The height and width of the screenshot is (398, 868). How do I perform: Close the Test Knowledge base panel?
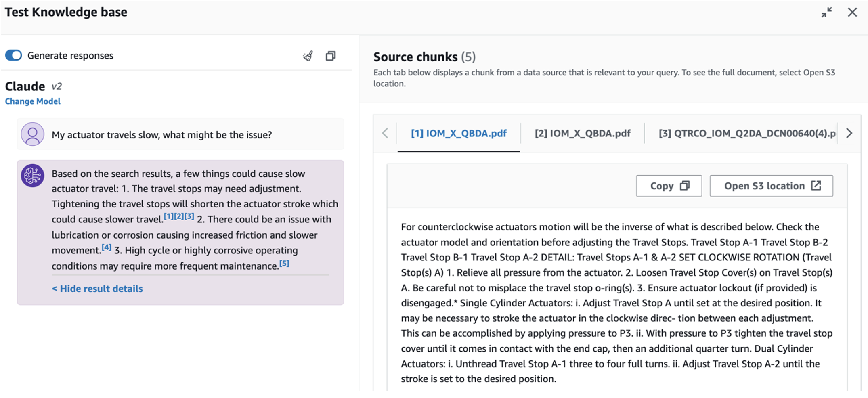pos(852,13)
